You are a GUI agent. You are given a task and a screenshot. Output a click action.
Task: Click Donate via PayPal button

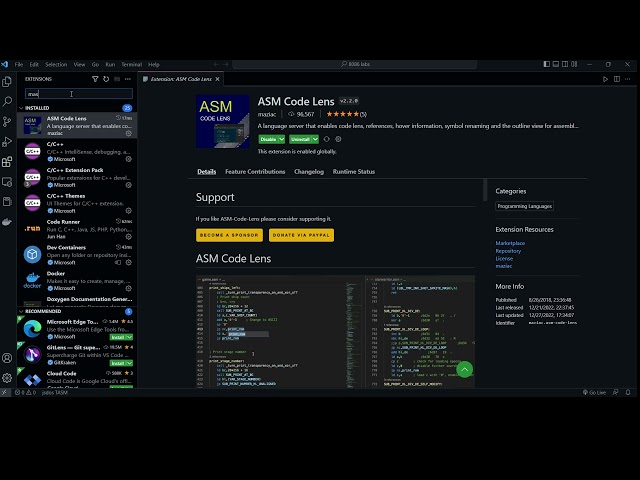tap(301, 235)
